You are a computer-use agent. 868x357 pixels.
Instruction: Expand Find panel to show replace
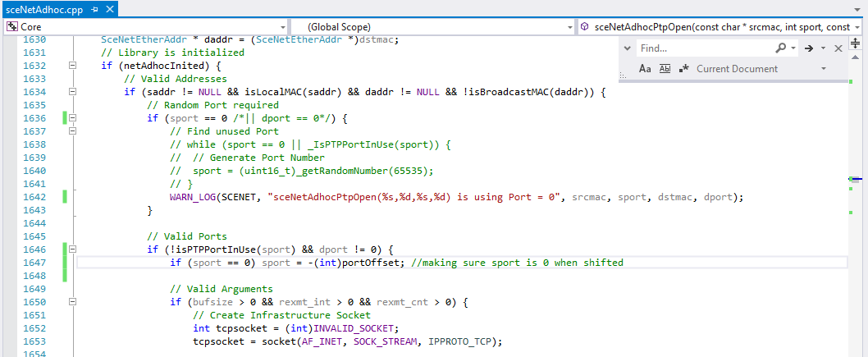(x=627, y=48)
